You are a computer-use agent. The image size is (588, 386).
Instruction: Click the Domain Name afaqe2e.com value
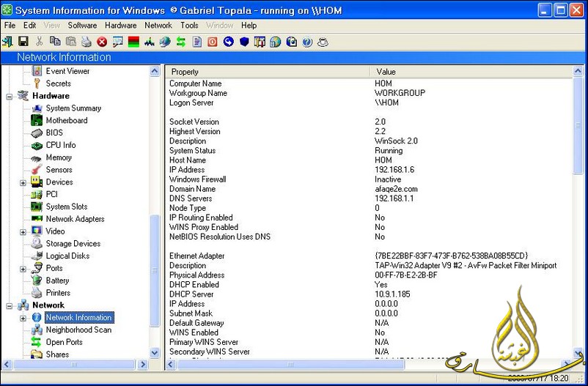(x=396, y=189)
